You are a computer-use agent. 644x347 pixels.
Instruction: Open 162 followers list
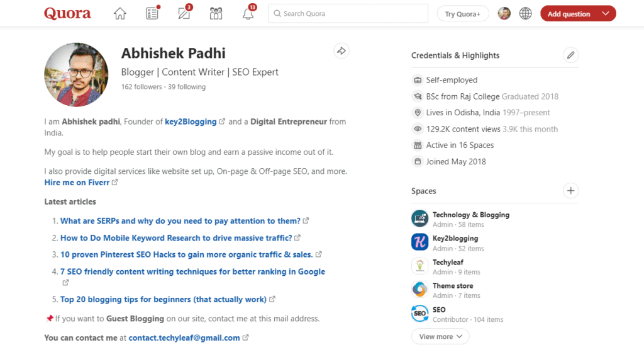pos(142,87)
